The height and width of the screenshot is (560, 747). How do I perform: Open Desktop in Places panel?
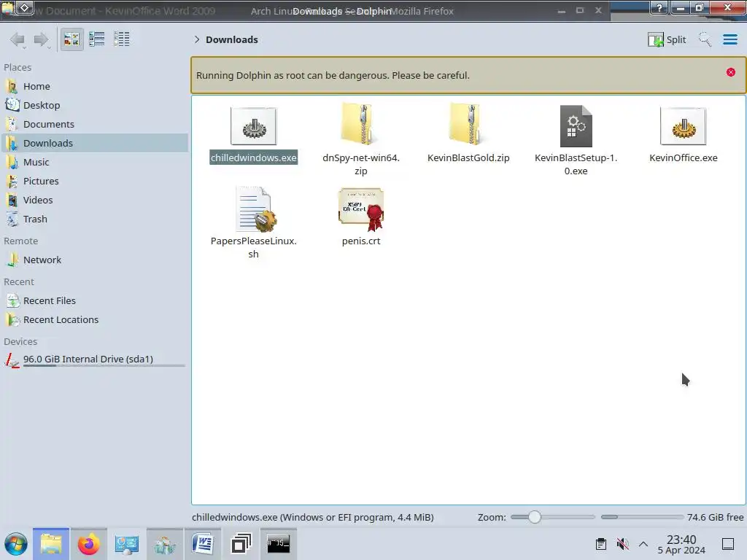[x=94, y=105]
